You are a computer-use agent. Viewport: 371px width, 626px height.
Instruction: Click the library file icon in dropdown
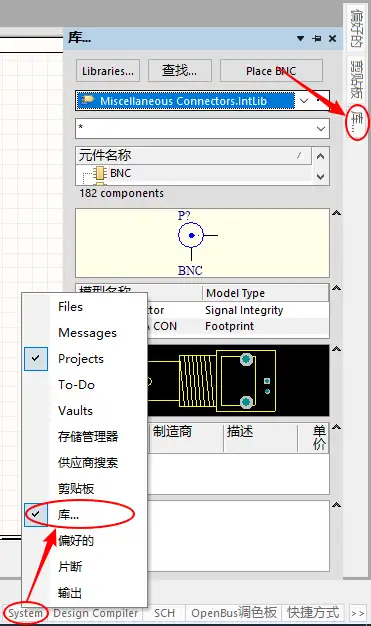pos(87,100)
